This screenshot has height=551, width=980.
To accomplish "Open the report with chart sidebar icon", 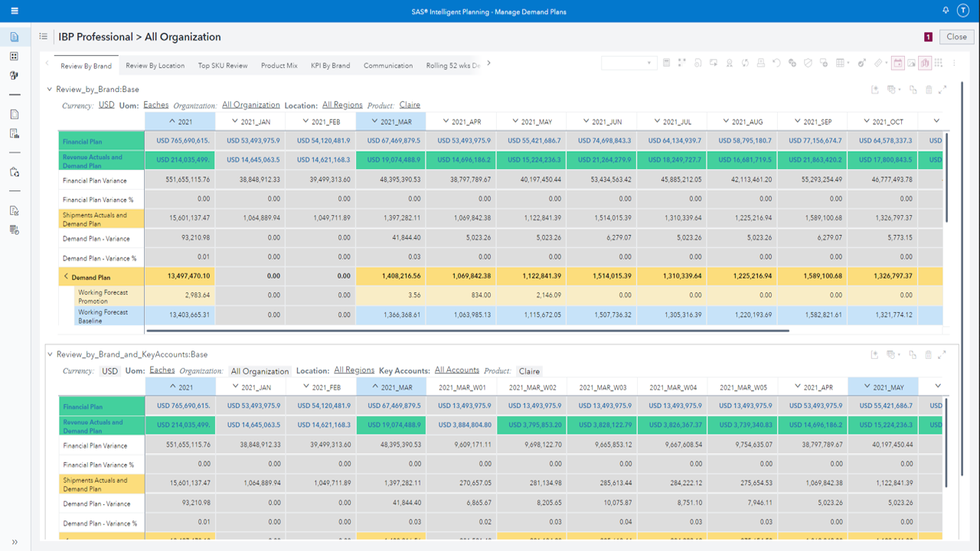I will [15, 133].
